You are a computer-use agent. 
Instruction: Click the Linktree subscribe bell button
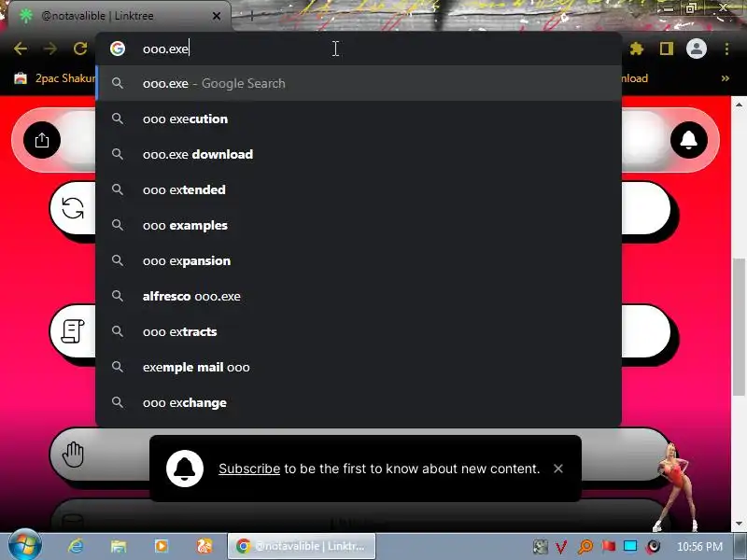click(x=688, y=140)
